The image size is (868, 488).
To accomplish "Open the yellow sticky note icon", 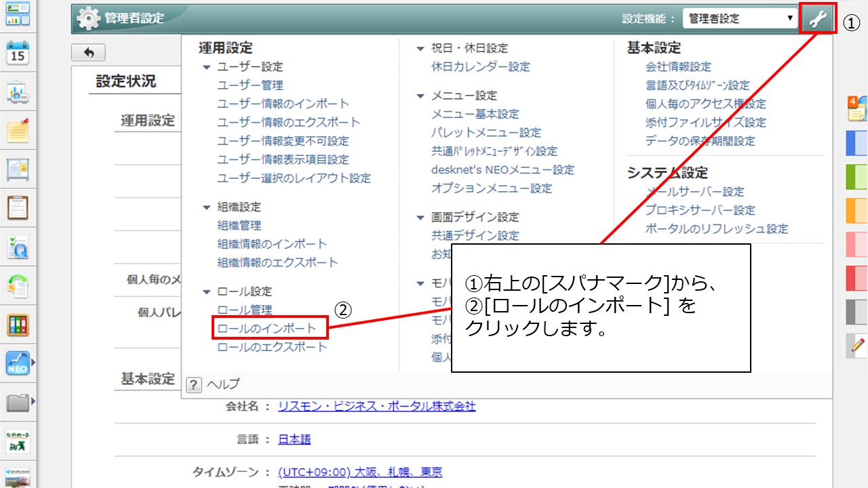I will click(18, 131).
